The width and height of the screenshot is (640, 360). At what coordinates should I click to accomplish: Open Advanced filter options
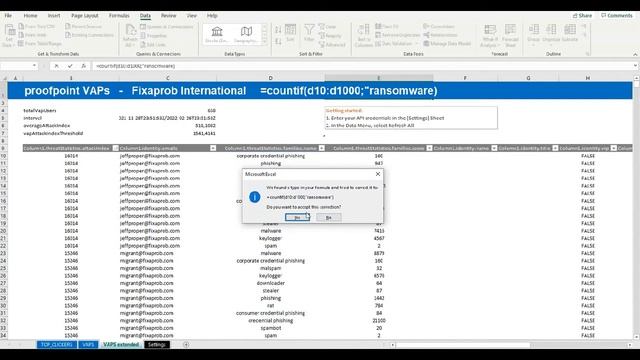(332, 44)
